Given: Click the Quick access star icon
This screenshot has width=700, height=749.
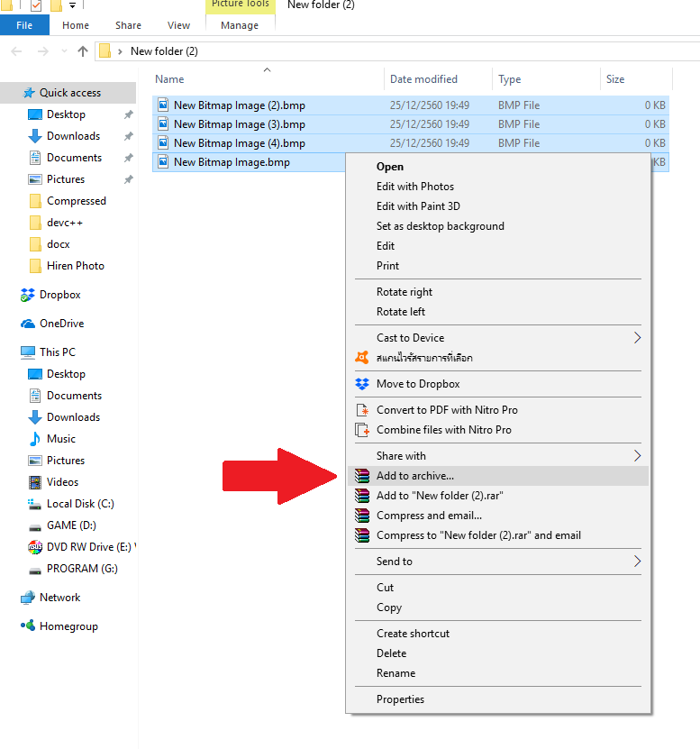Looking at the screenshot, I should 29,93.
